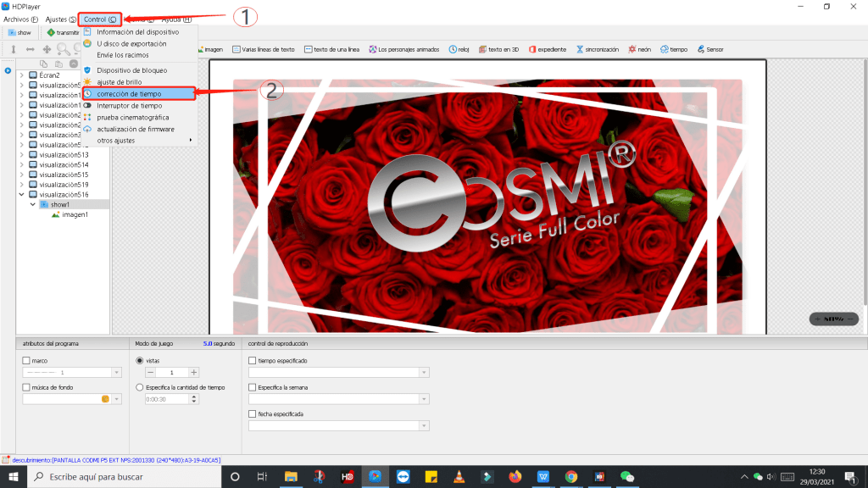This screenshot has width=868, height=488.
Task: Select the vertical resize arrow tool
Action: point(14,49)
